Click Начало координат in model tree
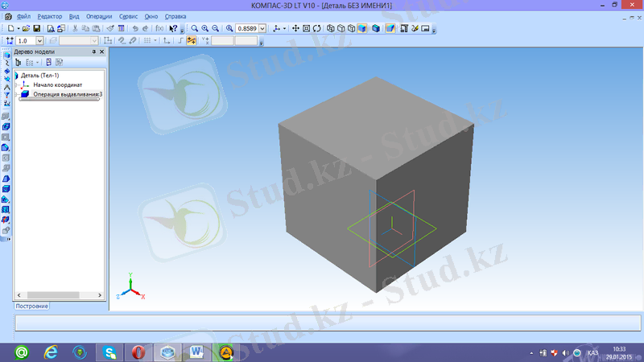 pyautogui.click(x=57, y=84)
